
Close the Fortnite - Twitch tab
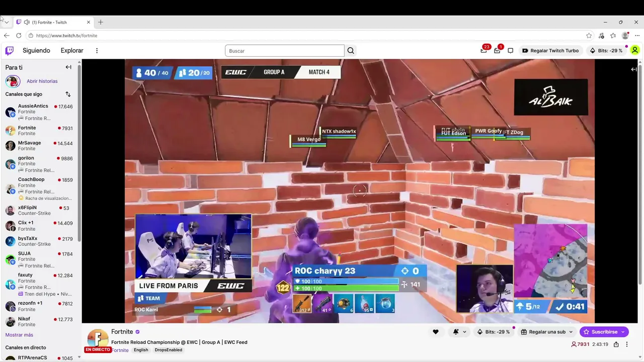pyautogui.click(x=89, y=22)
